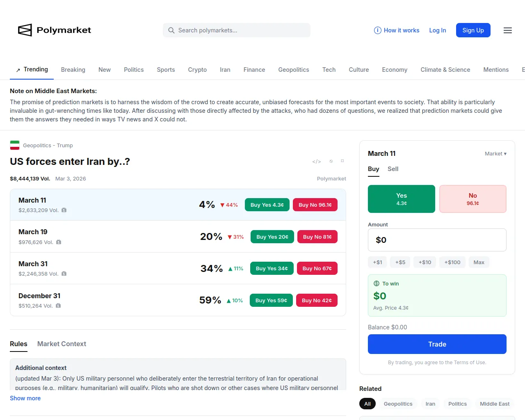Click the Polymarket logo icon
525x420 pixels.
click(x=25, y=30)
